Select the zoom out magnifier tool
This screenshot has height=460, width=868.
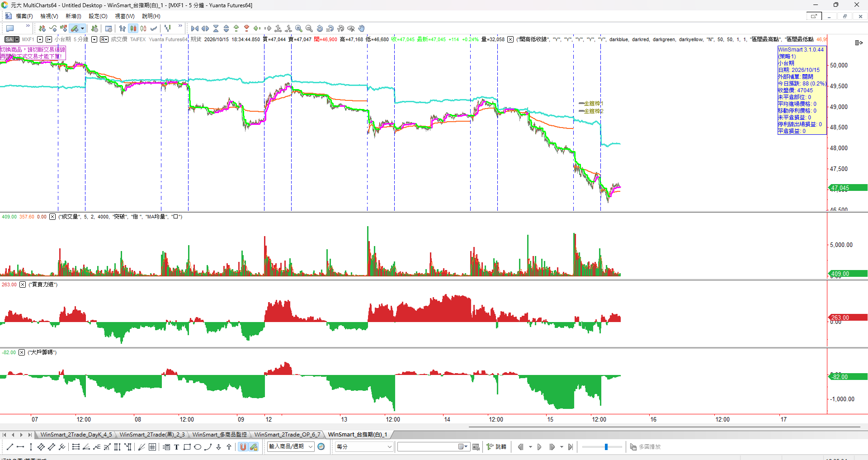point(309,28)
